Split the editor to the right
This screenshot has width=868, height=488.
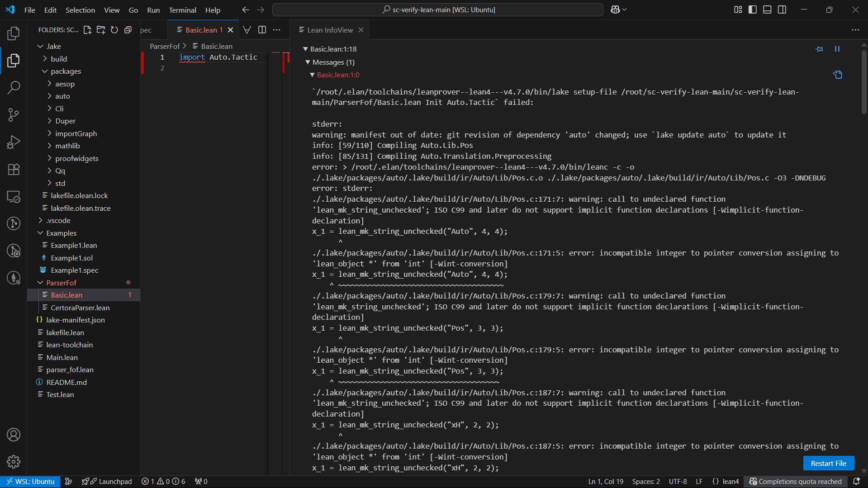[262, 30]
